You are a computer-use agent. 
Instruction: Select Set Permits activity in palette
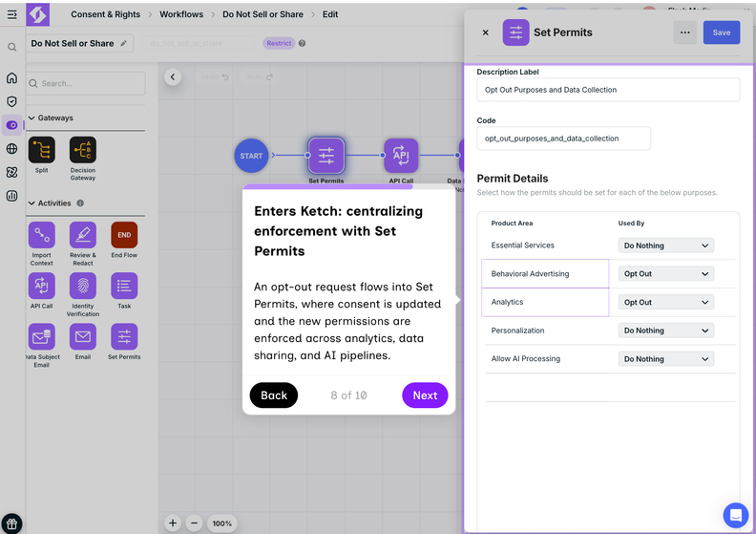pos(124,336)
